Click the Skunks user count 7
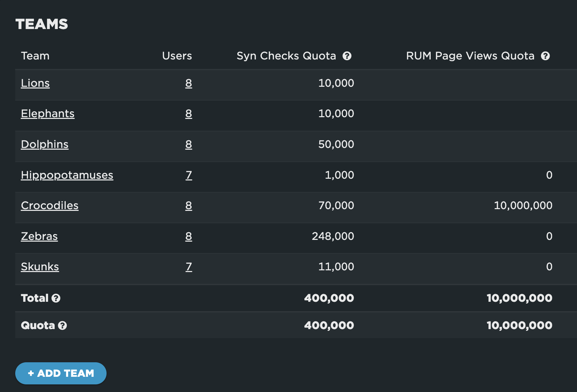577x392 pixels. [189, 267]
